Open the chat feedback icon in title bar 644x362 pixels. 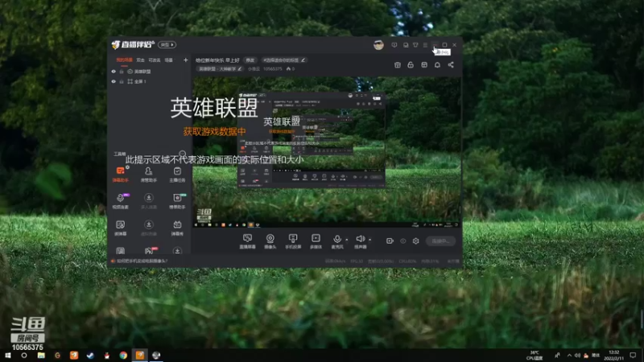(x=406, y=45)
